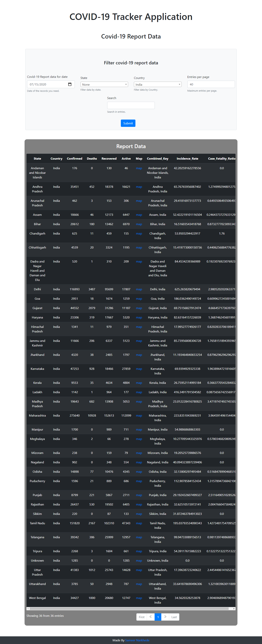Open map link for Uttarakhand row
The width and height of the screenshot is (262, 644).
(139, 584)
